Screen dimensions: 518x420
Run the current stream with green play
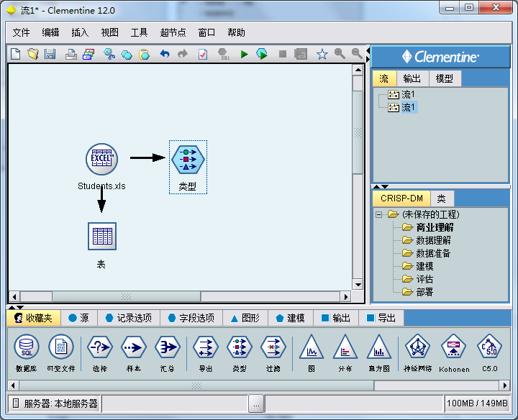pos(244,54)
